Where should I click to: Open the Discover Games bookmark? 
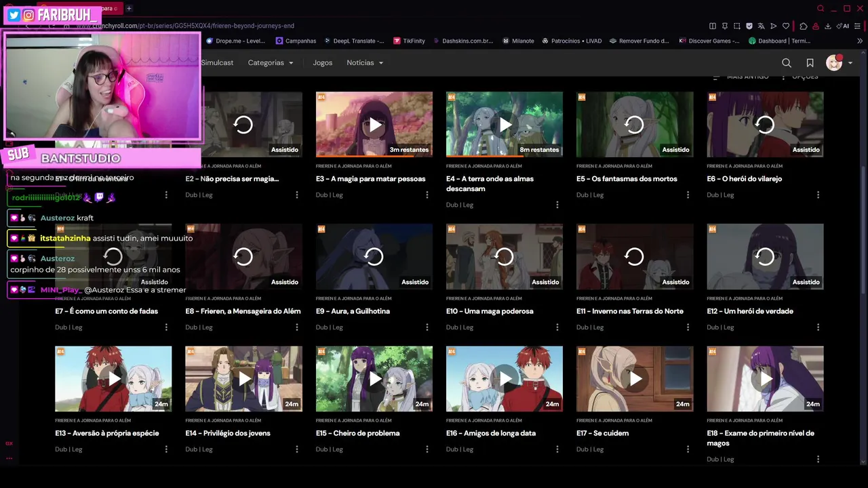(x=709, y=41)
